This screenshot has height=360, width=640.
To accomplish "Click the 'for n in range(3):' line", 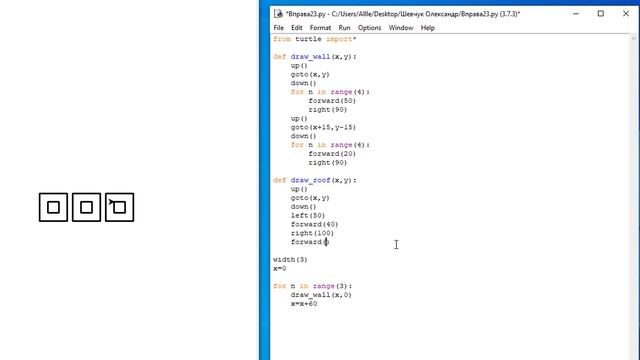I will [312, 286].
